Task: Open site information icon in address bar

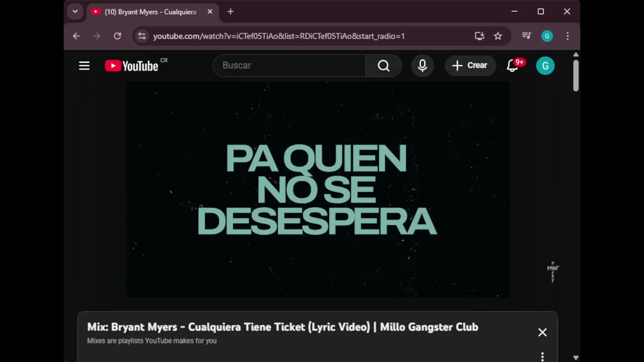Action: pyautogui.click(x=142, y=36)
